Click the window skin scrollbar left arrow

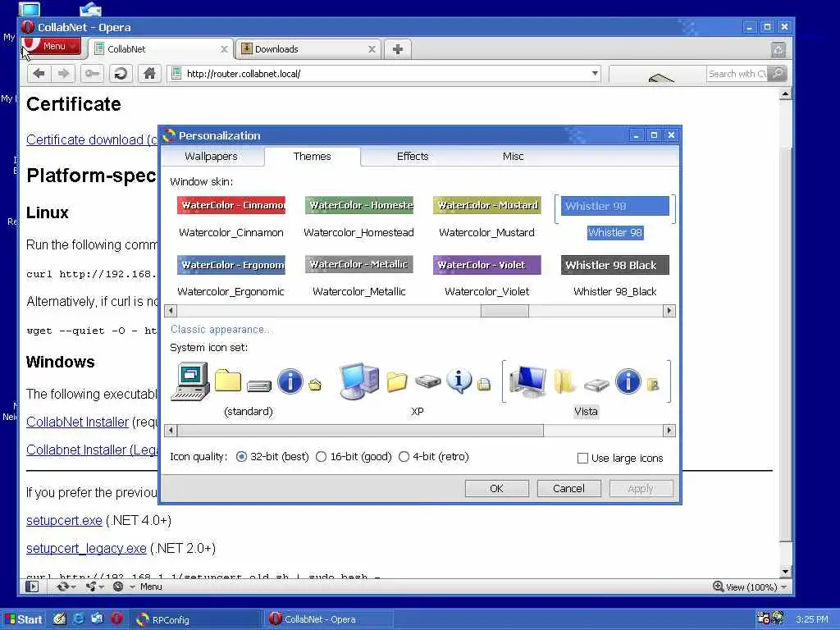[171, 311]
